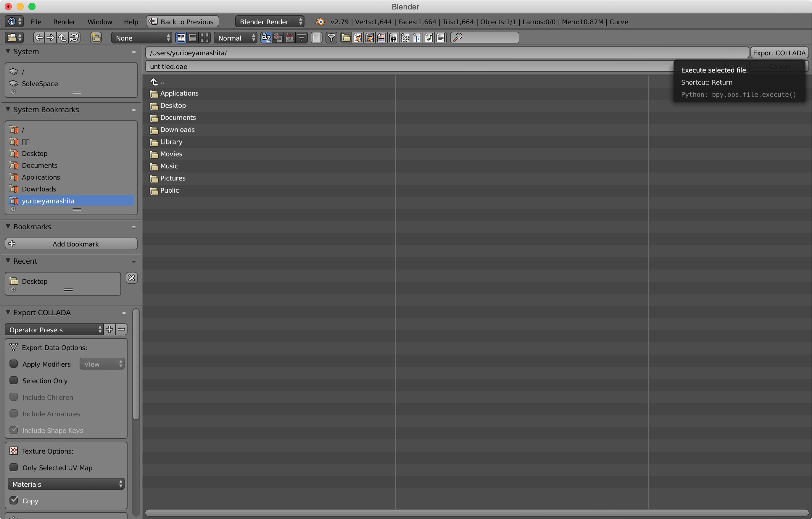Open the Materials dropdown

pos(66,484)
